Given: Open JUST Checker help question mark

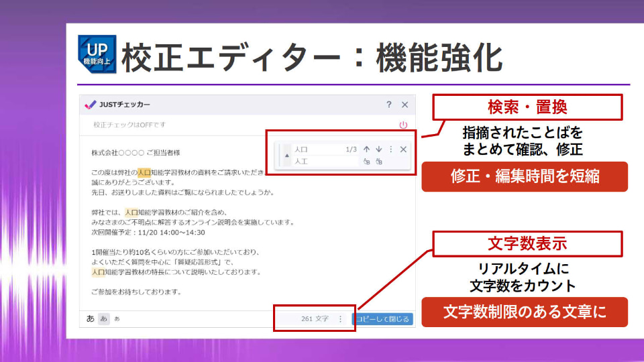Looking at the screenshot, I should [x=389, y=105].
